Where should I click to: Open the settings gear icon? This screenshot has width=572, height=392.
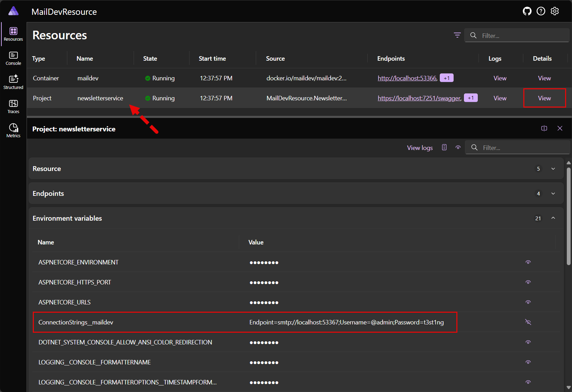click(554, 11)
